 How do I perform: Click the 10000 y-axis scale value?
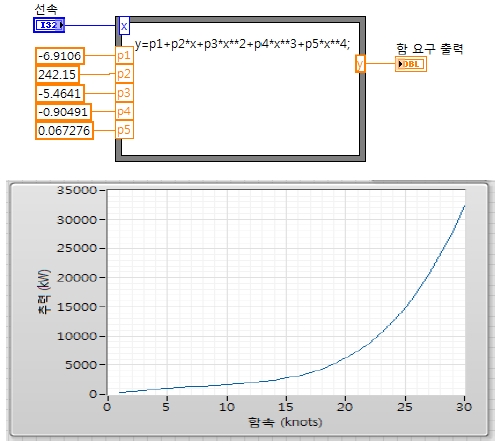pos(77,336)
